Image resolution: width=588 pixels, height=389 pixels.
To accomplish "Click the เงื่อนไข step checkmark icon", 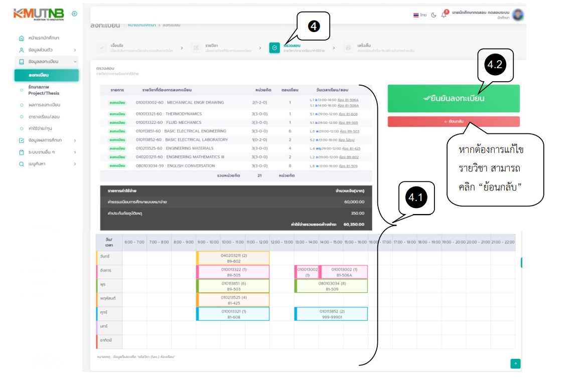I will pos(101,48).
